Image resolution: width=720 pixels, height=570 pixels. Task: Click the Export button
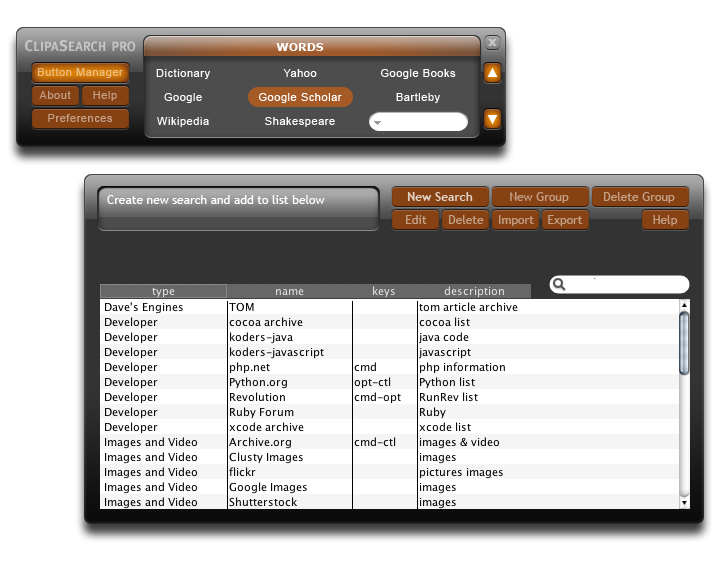coord(564,220)
